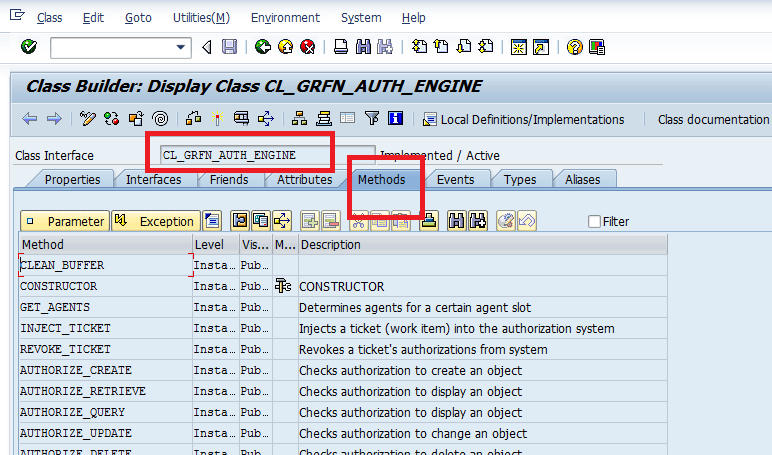Click the green Back arrow icon

coord(263,47)
